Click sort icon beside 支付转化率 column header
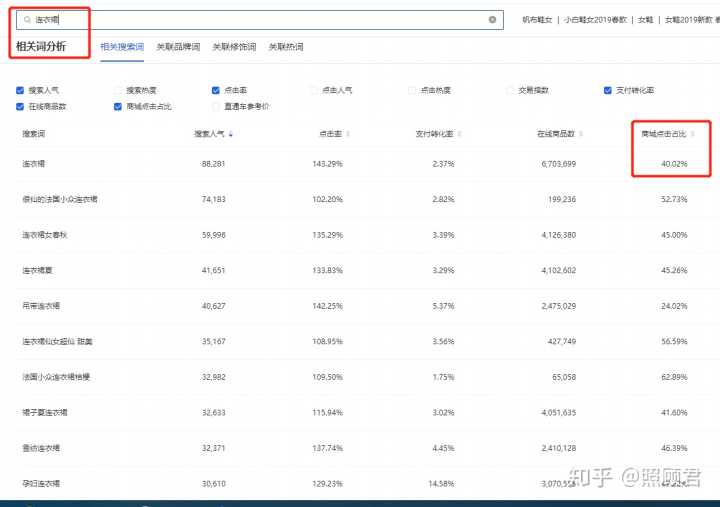 click(459, 134)
